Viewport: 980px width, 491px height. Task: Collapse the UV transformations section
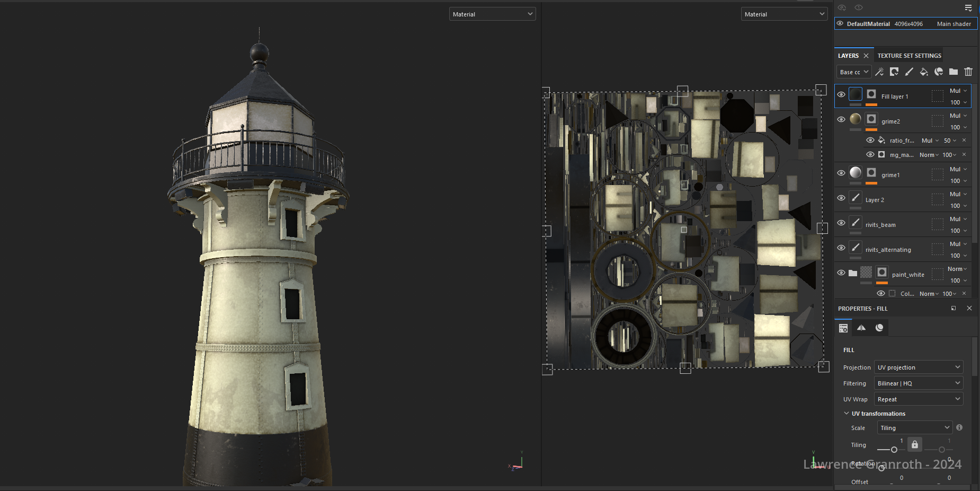point(847,414)
